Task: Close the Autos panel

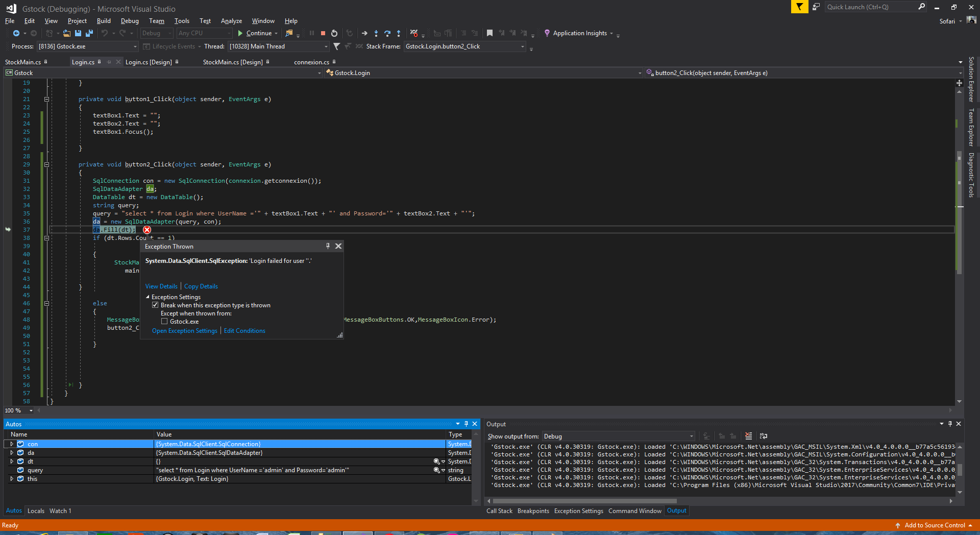Action: point(475,424)
